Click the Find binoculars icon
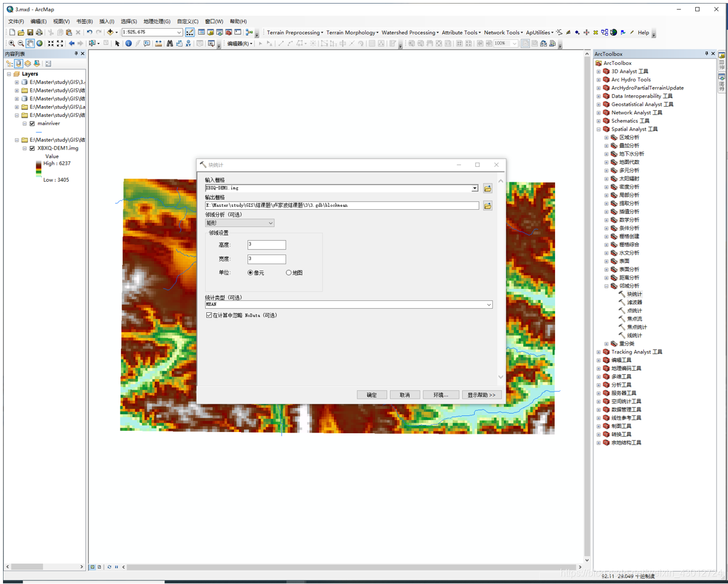Viewport: 728px width, 584px height. pyautogui.click(x=170, y=44)
